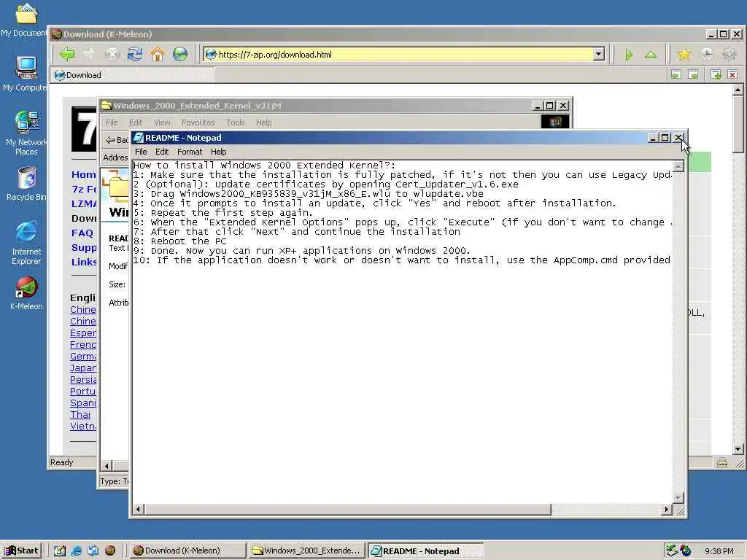747x560 pixels.
Task: Maximize the README Notepad window
Action: (x=665, y=138)
